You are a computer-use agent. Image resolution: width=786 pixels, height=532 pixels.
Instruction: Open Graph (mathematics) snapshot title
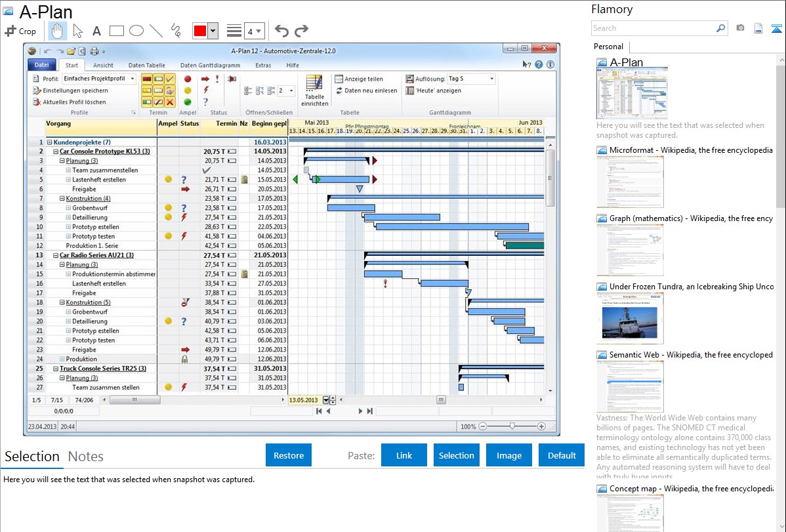691,218
